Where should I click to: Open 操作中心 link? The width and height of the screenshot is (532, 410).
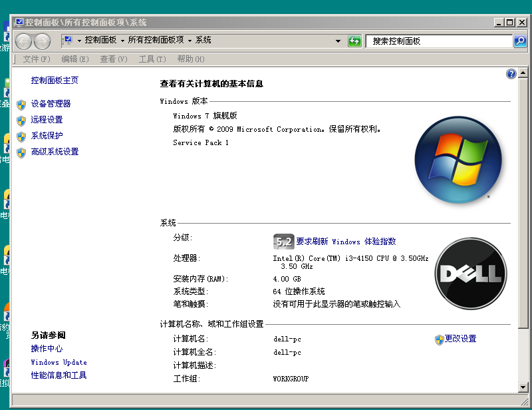(47, 349)
